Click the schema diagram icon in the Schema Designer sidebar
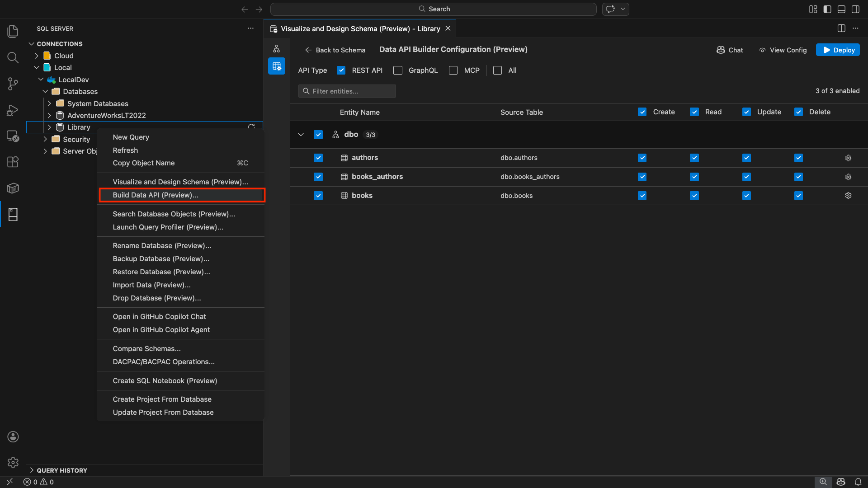 click(277, 49)
